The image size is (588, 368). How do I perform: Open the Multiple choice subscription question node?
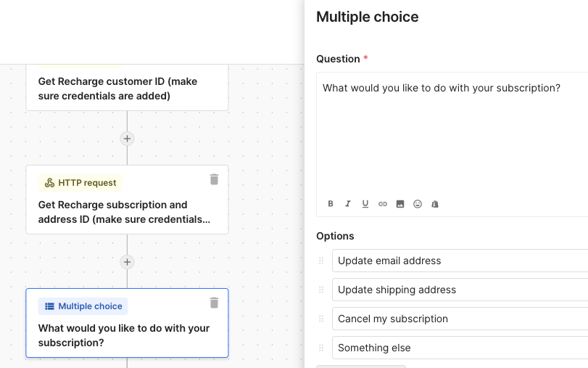127,323
